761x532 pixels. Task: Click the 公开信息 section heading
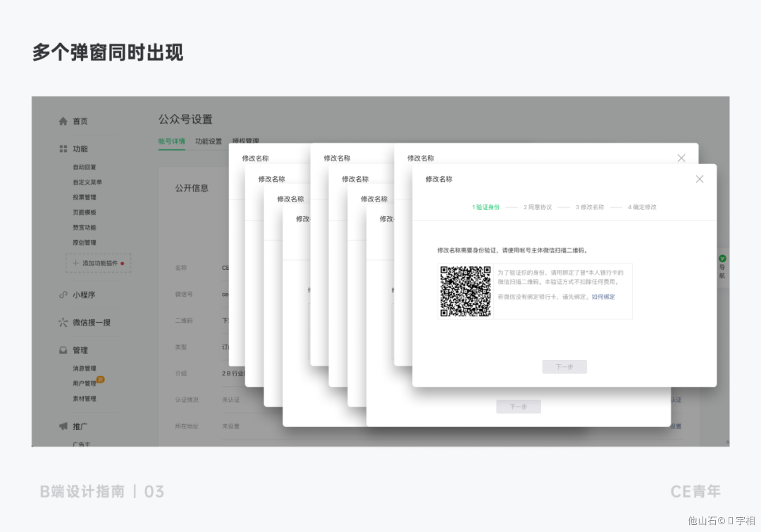(192, 188)
